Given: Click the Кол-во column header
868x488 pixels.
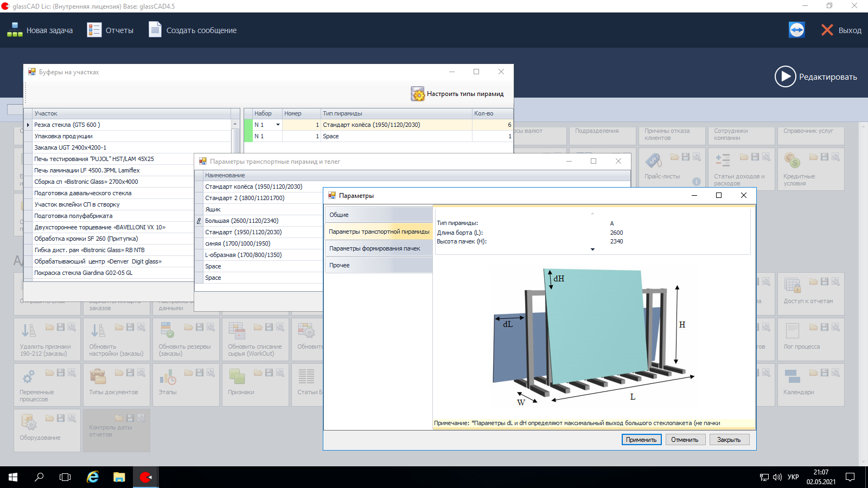Looking at the screenshot, I should pos(493,113).
